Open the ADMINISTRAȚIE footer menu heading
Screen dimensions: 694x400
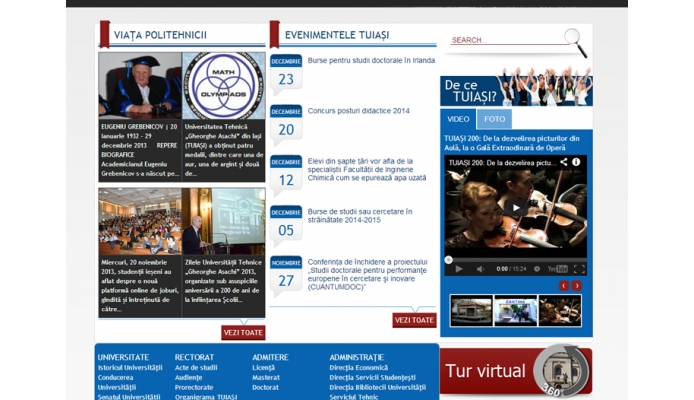click(x=357, y=357)
